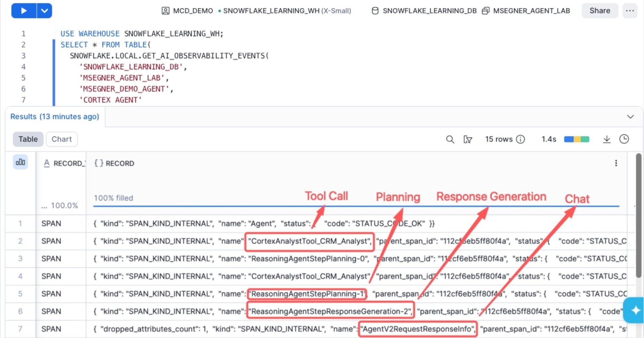Select row 1 Agent span record cell
644x338 pixels.
click(356, 224)
